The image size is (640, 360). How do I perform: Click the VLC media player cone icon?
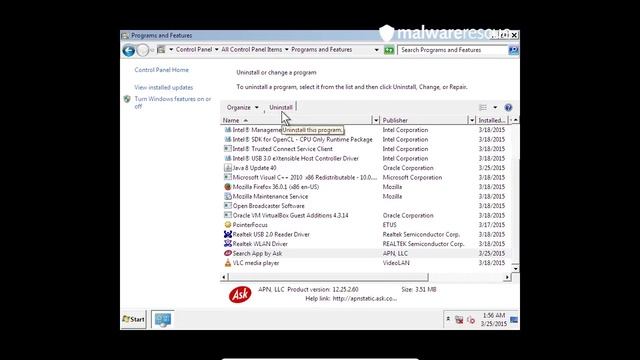(228, 263)
